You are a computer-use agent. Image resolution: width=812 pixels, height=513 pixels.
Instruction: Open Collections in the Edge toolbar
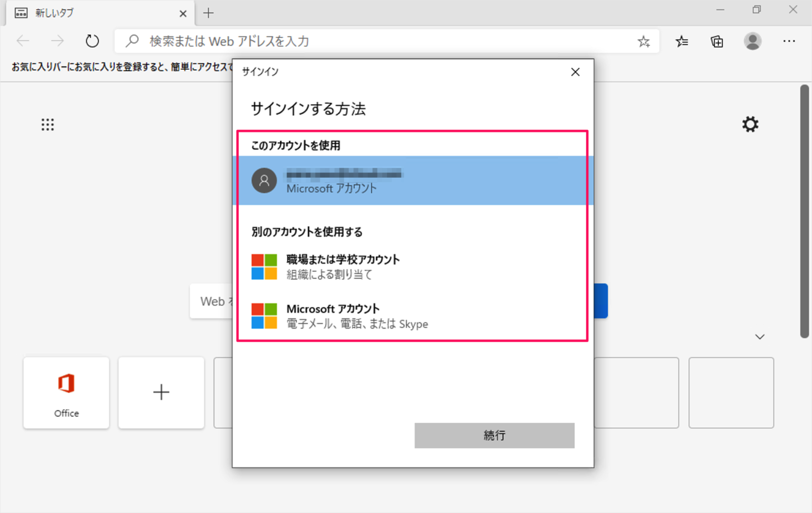point(717,41)
